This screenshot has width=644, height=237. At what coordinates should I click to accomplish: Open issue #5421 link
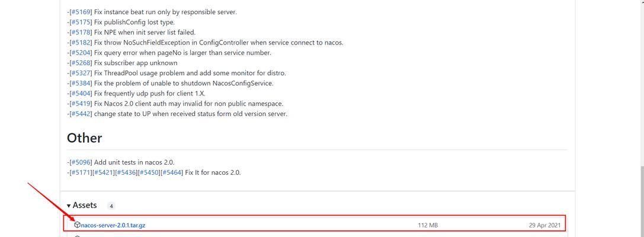[104, 172]
